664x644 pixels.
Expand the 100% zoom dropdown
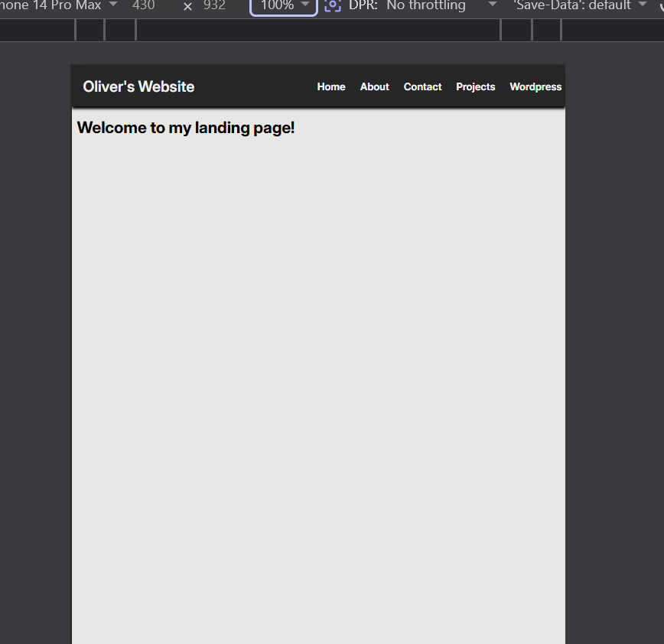point(283,5)
